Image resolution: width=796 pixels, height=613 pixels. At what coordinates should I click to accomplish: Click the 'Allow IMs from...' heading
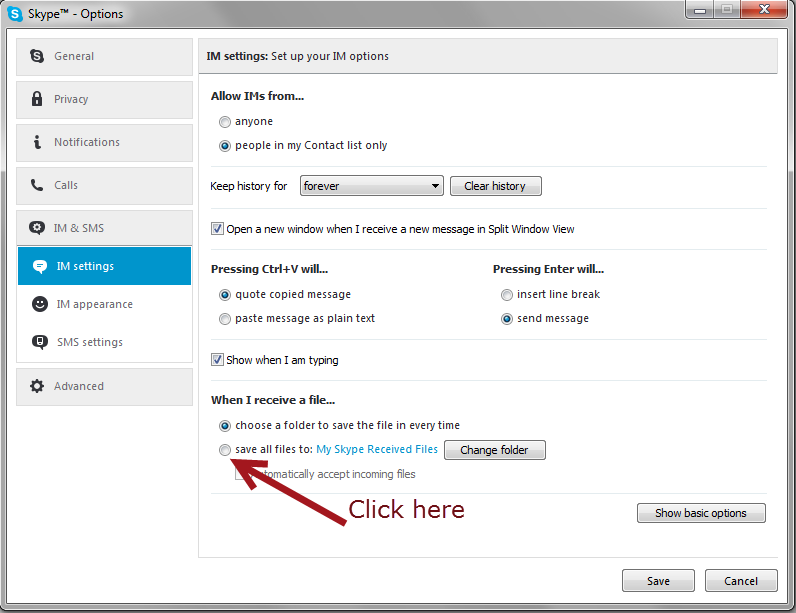(257, 96)
